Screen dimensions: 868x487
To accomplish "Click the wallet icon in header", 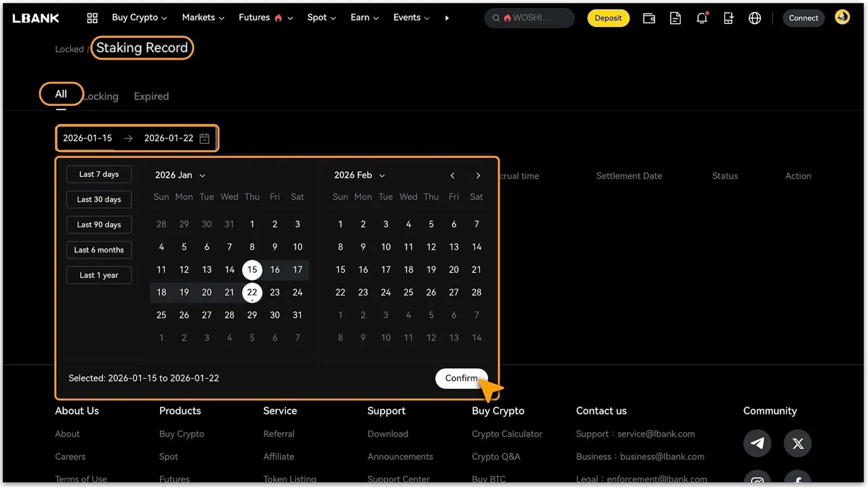I will click(649, 18).
